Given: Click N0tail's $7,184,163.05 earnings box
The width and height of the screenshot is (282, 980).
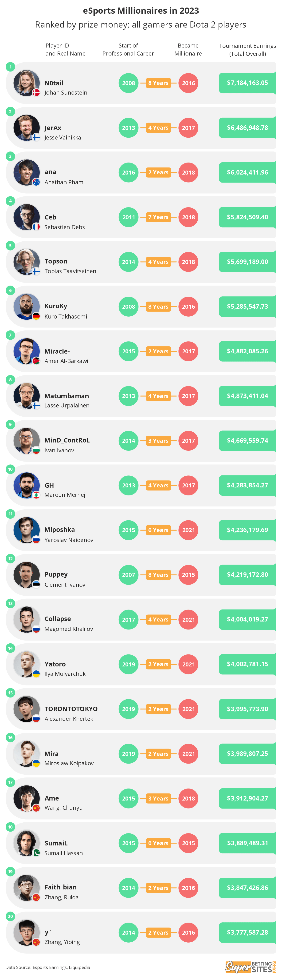Looking at the screenshot, I should (247, 83).
